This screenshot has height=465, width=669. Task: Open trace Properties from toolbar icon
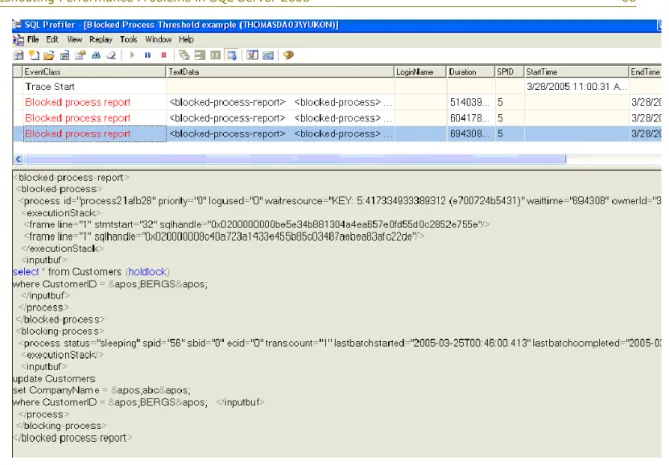pos(80,55)
